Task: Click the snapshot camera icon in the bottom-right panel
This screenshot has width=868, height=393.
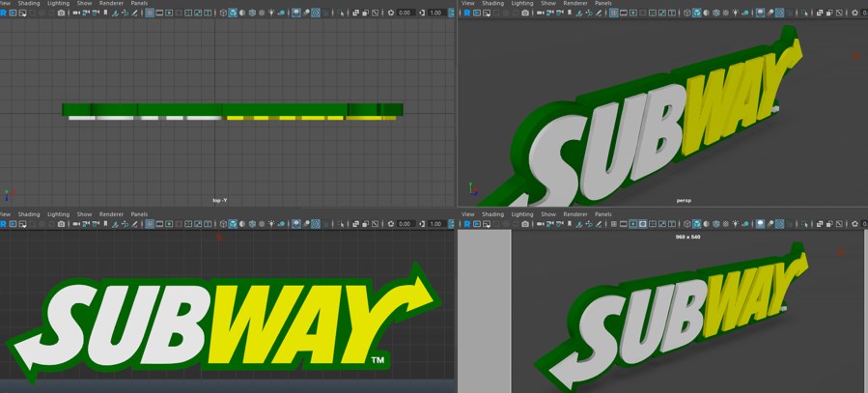Action: tap(525, 224)
